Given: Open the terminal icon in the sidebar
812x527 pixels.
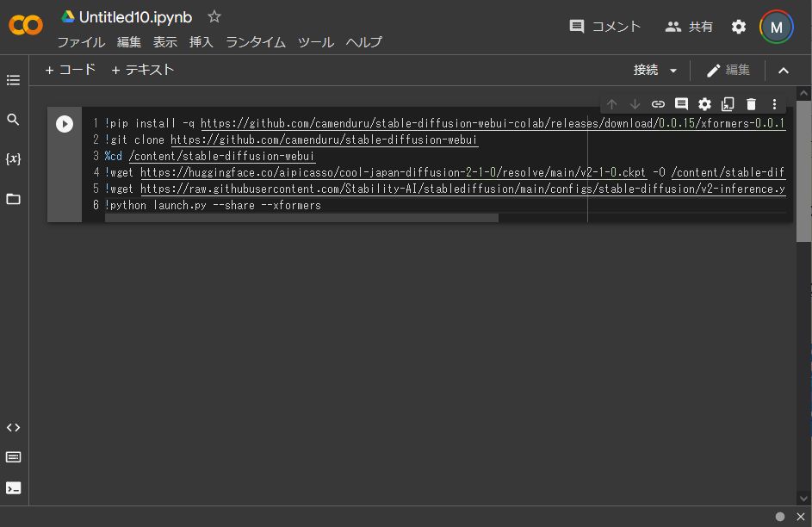Looking at the screenshot, I should [14, 487].
